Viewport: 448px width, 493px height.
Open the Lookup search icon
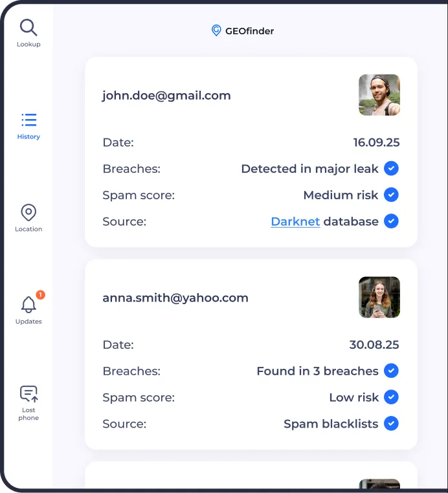tap(28, 27)
